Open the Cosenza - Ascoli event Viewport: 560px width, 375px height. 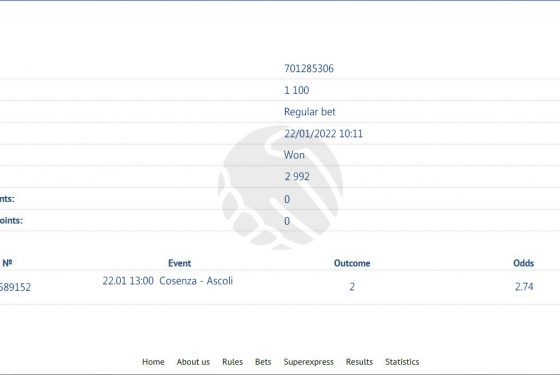[x=196, y=281]
